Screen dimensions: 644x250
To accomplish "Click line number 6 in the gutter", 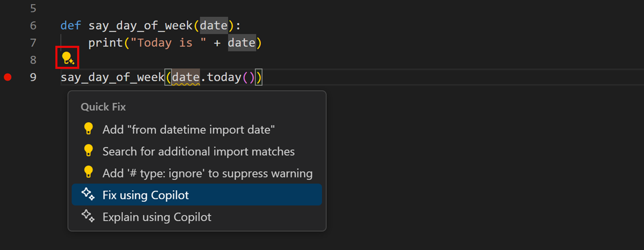I will (33, 25).
